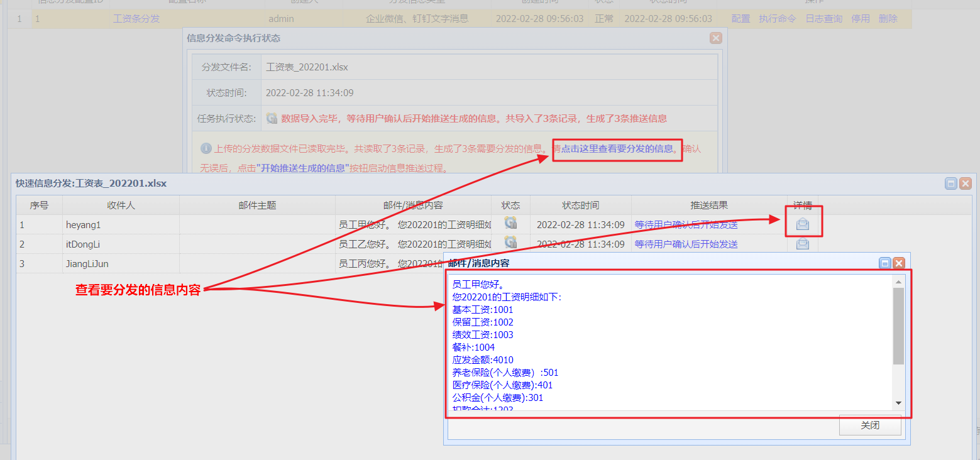Open 日志查询 for the 工资条分发 row
The width and height of the screenshot is (980, 460).
824,19
